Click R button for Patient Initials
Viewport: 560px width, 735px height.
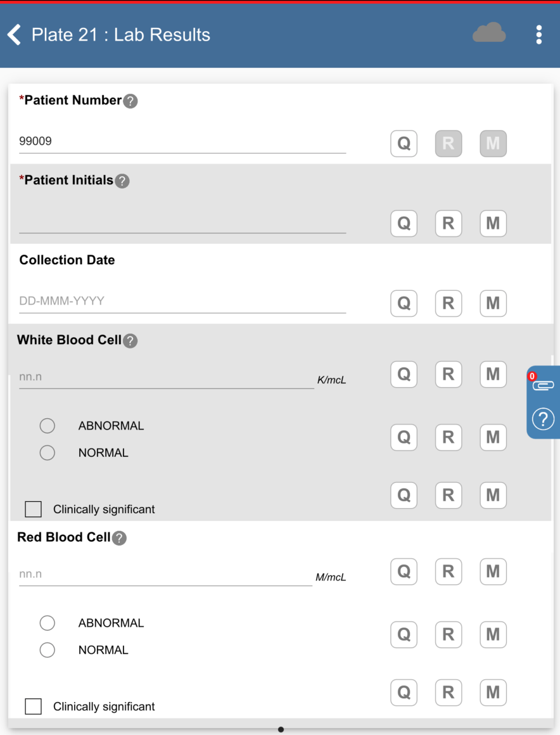448,224
